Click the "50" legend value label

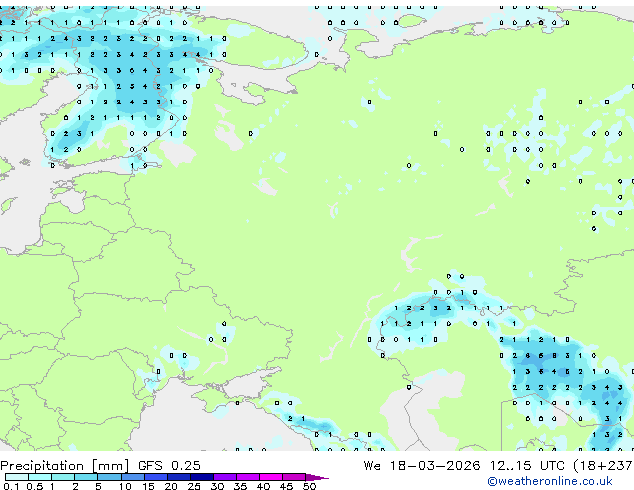click(310, 486)
